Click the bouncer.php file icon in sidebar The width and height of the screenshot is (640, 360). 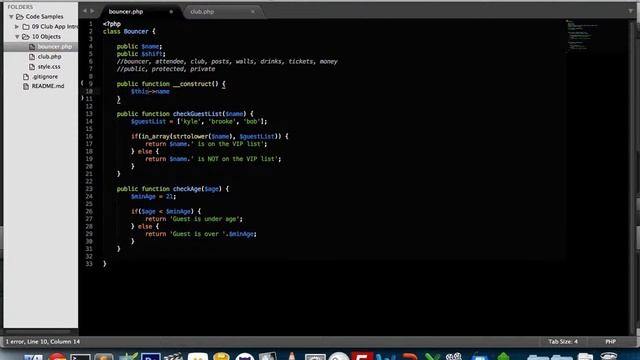(x=32, y=47)
